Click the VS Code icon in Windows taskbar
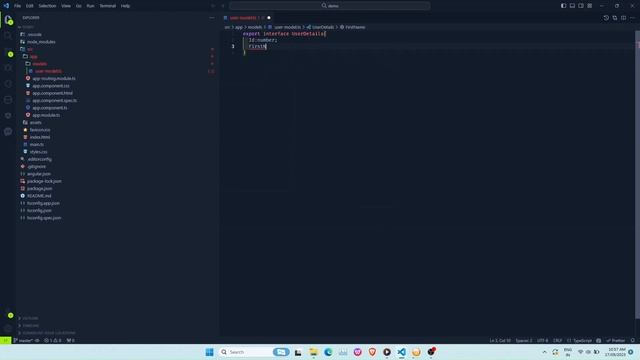The width and height of the screenshot is (640, 360). 402,352
